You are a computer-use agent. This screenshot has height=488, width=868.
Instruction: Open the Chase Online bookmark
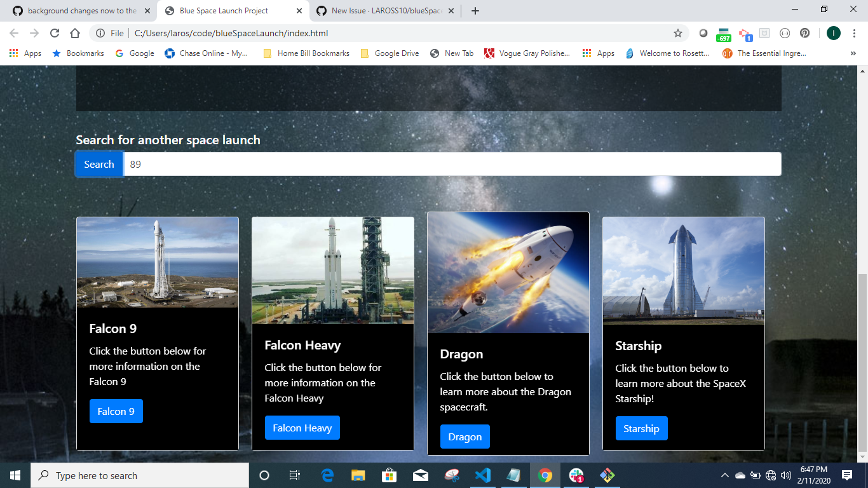pos(206,53)
